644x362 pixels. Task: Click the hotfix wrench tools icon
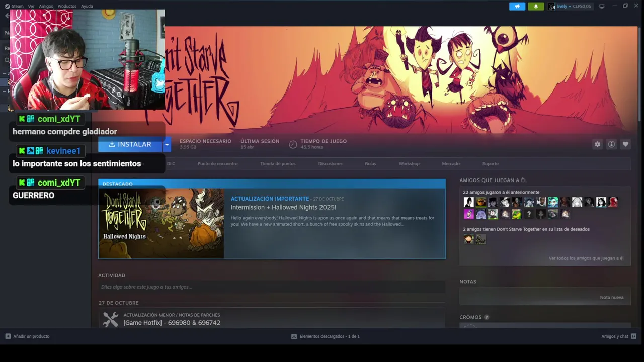[110, 319]
